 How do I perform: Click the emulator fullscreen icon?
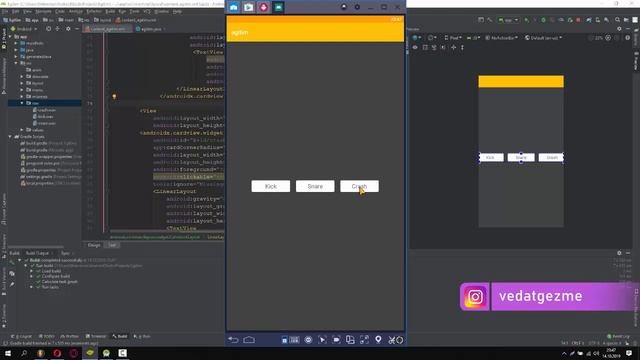364,340
